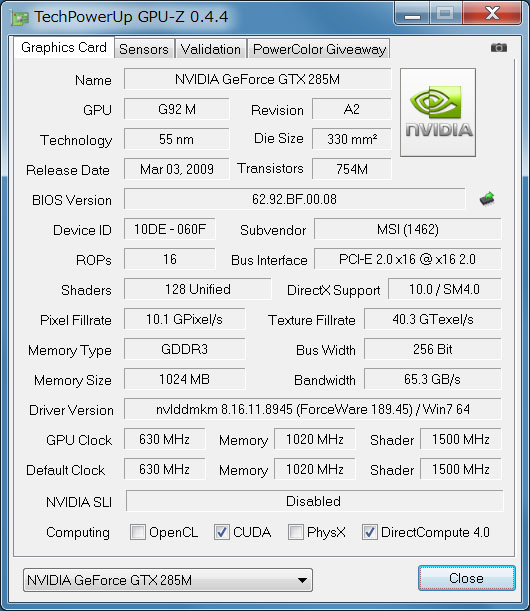Click the BIOS Version value 62.92.BF.00.08
The image size is (530, 611).
pos(295,199)
